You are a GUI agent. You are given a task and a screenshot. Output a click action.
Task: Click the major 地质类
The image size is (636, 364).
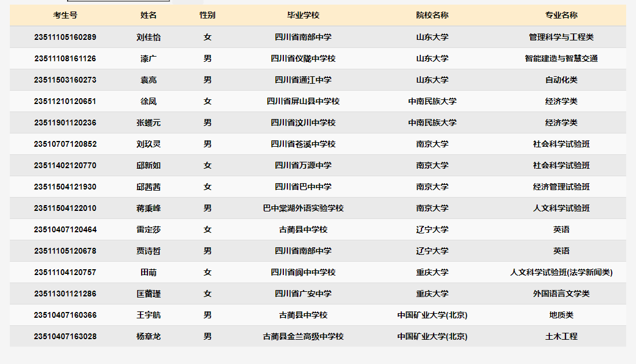pyautogui.click(x=561, y=315)
